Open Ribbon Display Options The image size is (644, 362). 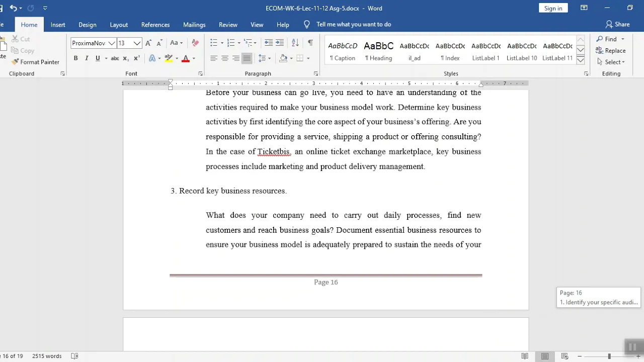tap(584, 8)
